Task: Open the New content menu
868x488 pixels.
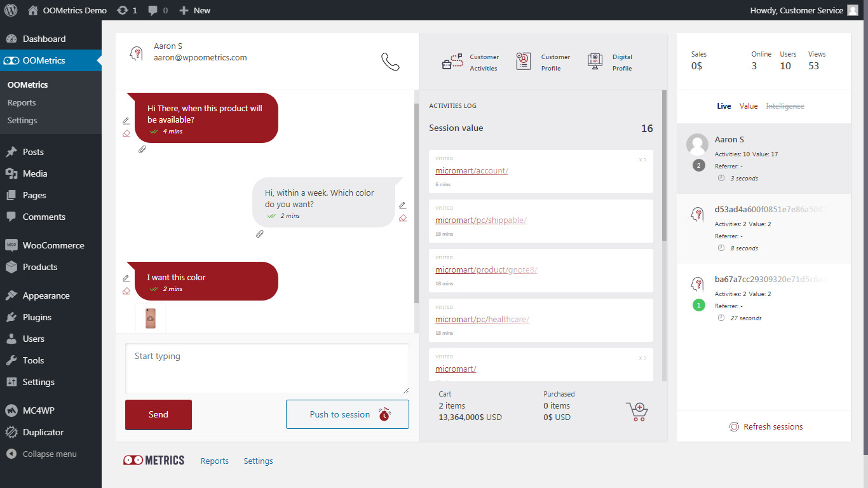Action: click(x=195, y=10)
